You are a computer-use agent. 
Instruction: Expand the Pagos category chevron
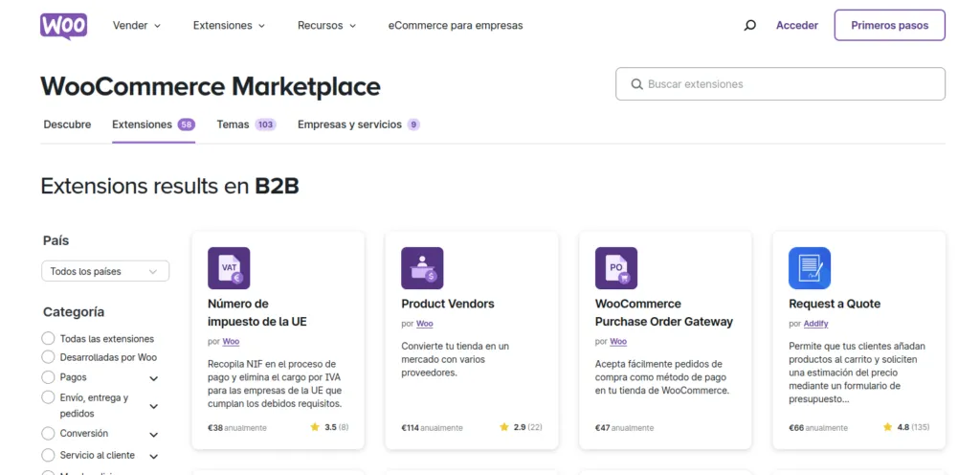click(x=154, y=378)
